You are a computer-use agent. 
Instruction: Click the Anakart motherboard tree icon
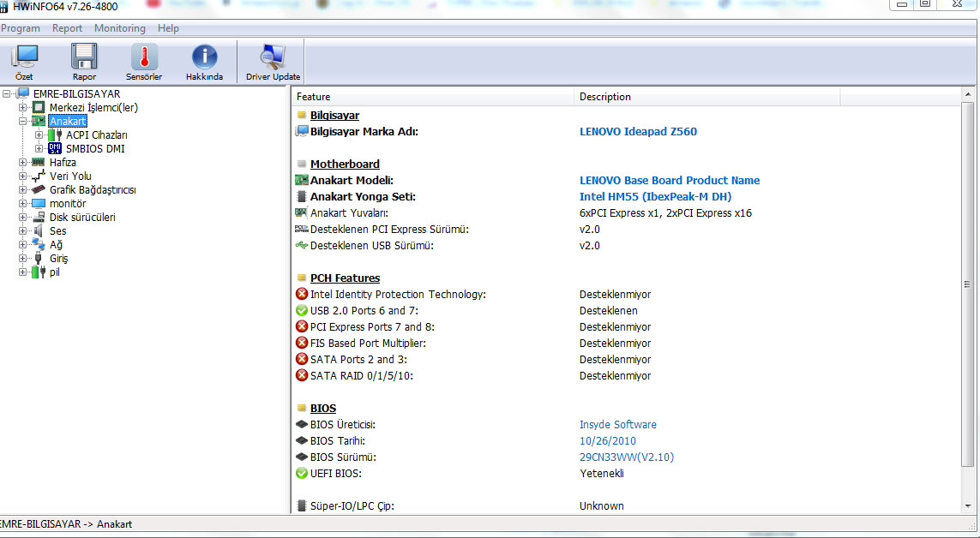[x=39, y=121]
